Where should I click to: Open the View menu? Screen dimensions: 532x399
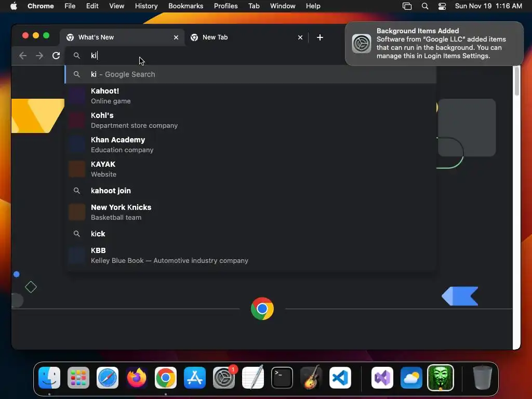(116, 6)
